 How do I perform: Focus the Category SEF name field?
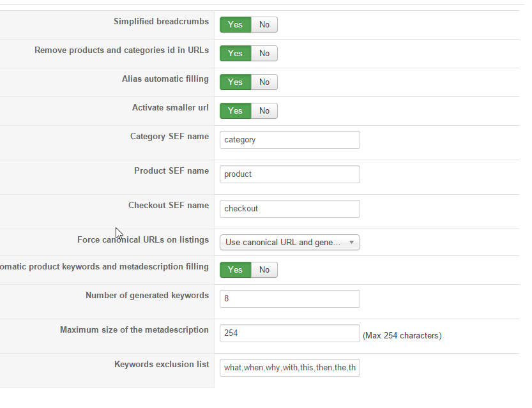289,140
